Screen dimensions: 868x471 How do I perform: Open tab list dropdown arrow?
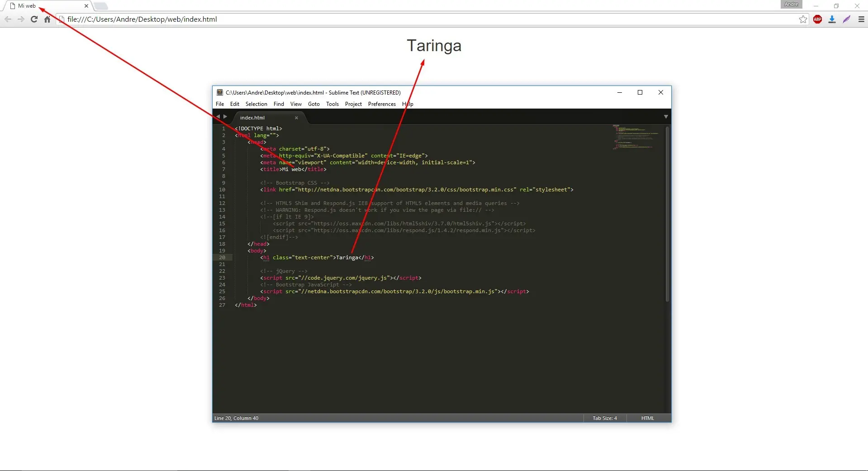(x=666, y=117)
